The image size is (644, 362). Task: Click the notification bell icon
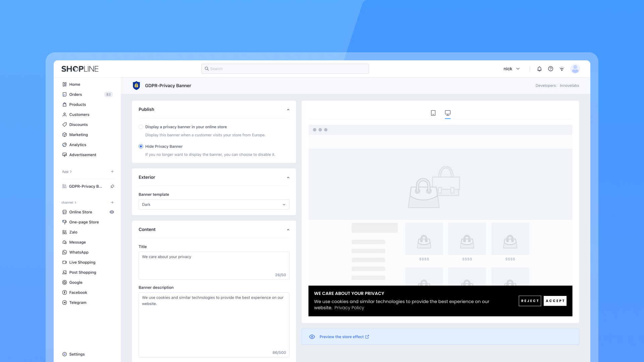[539, 69]
